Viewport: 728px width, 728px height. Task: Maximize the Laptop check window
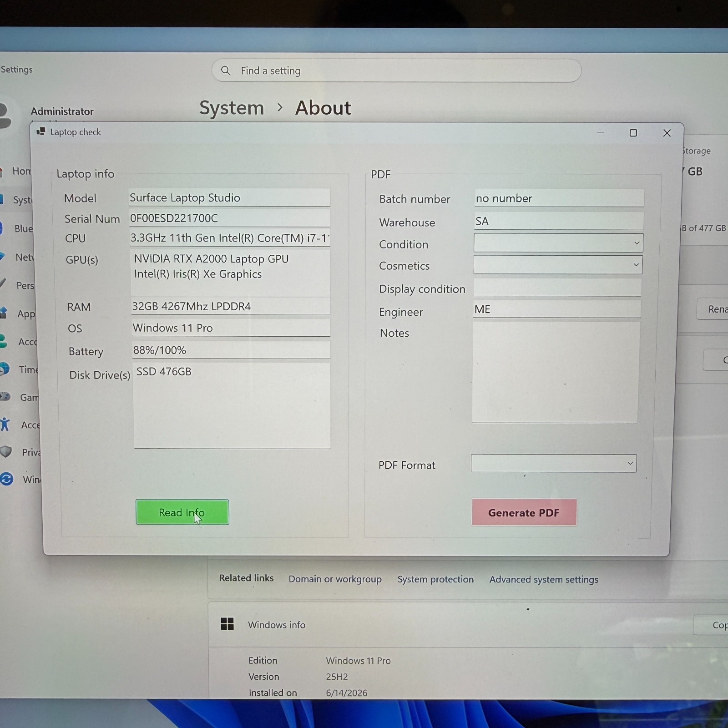coord(633,133)
